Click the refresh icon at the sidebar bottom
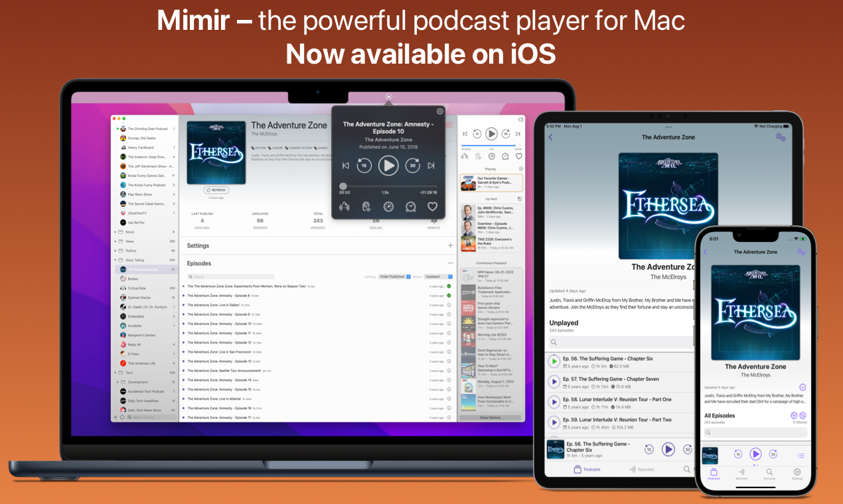843x504 pixels. click(122, 417)
